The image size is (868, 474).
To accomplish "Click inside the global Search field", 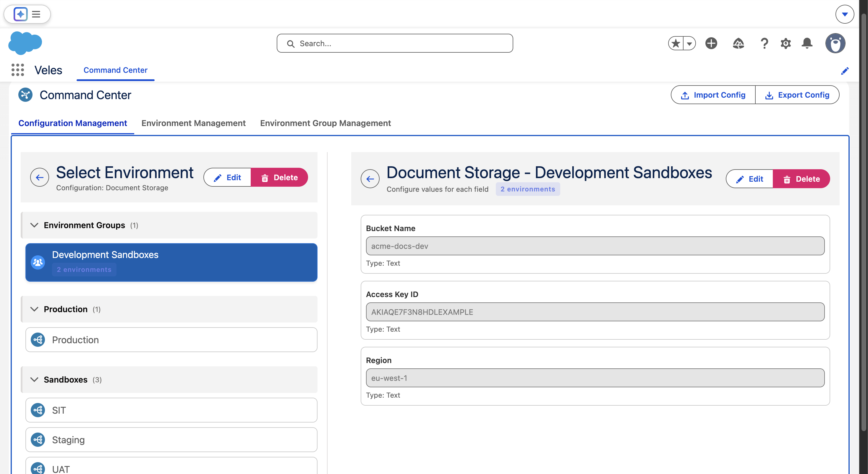I will click(x=394, y=43).
